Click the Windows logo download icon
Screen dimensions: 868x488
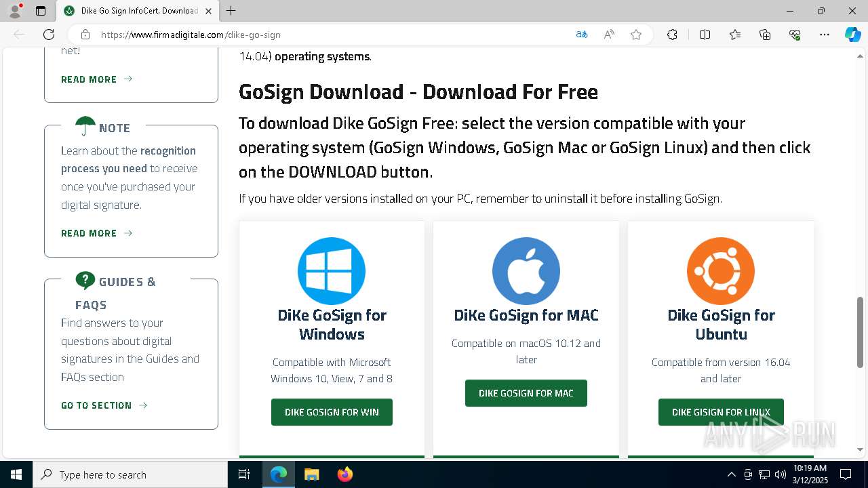332,271
